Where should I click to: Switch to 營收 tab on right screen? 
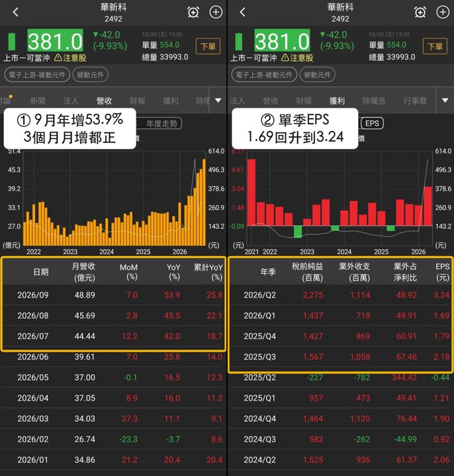(x=271, y=100)
